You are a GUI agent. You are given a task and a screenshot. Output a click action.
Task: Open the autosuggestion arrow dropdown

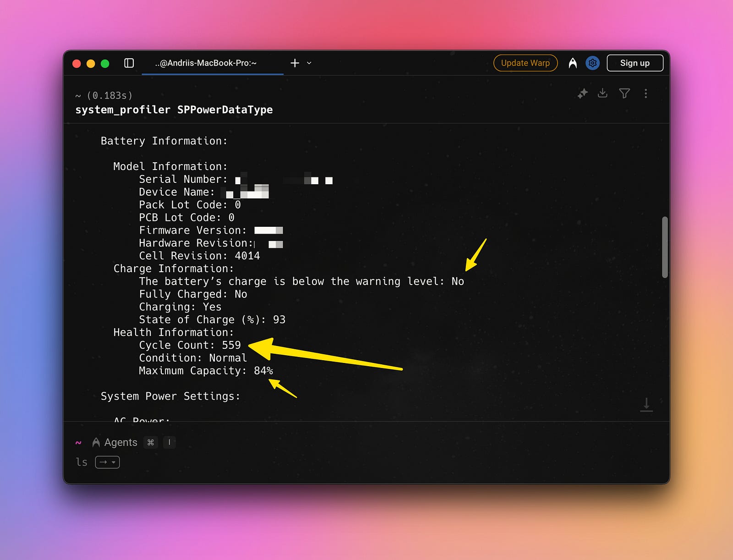click(x=108, y=462)
